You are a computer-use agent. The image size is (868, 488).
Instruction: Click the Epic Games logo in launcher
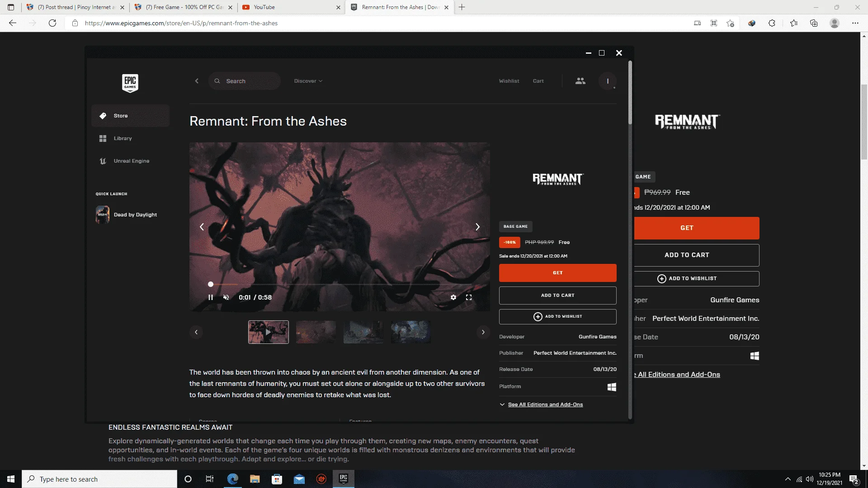130,83
